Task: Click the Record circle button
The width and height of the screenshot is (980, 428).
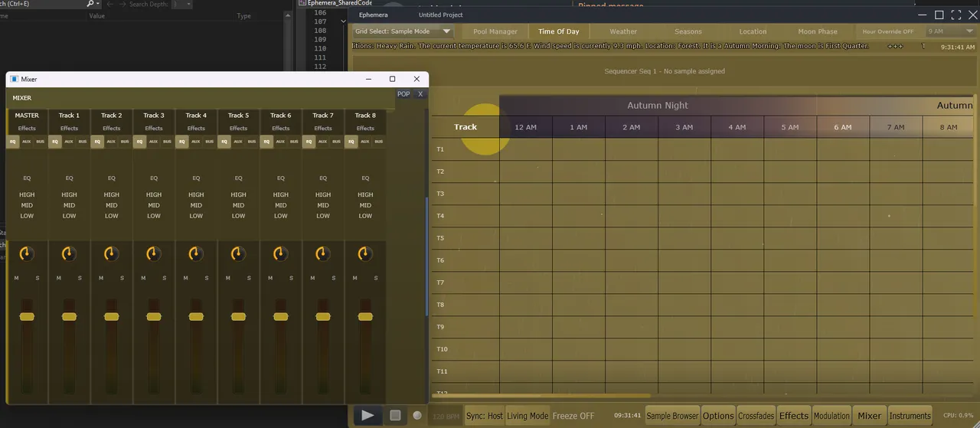Action: click(417, 415)
